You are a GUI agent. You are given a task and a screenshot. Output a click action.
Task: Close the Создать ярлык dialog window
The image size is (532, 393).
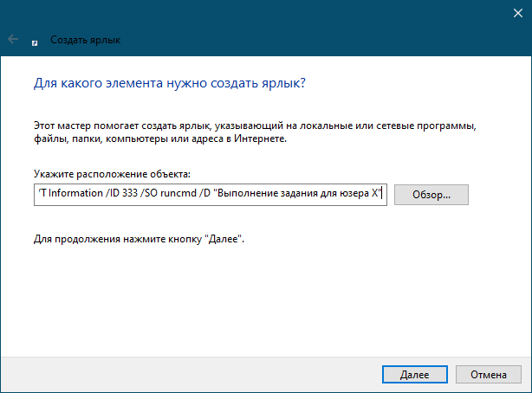pyautogui.click(x=518, y=13)
